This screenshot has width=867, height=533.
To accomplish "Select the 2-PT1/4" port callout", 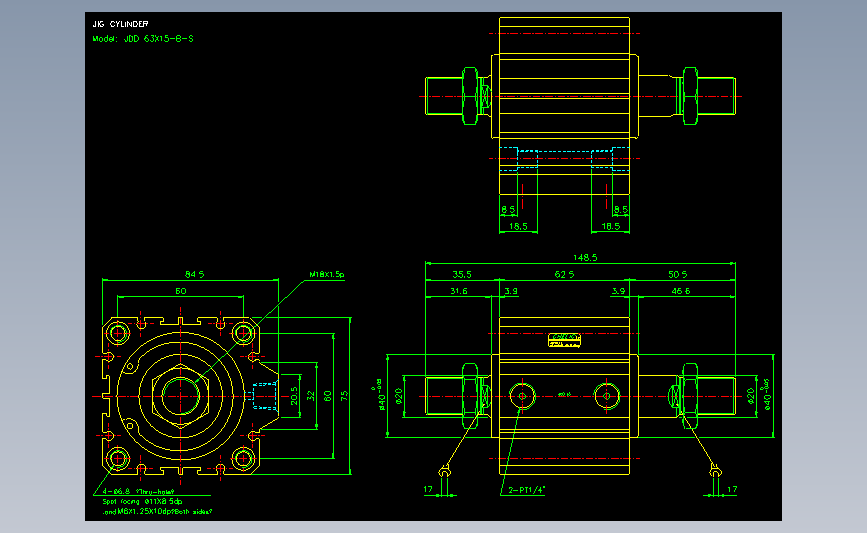I will 526,490.
